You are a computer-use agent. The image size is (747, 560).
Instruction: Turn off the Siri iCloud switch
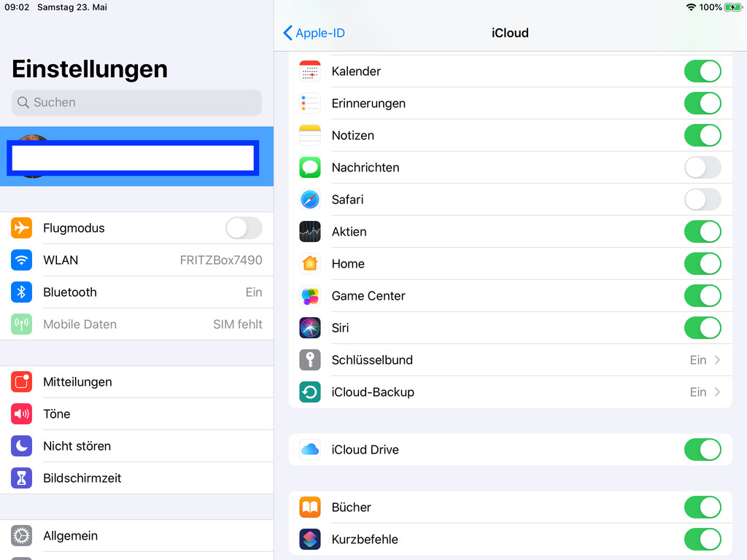(x=703, y=327)
